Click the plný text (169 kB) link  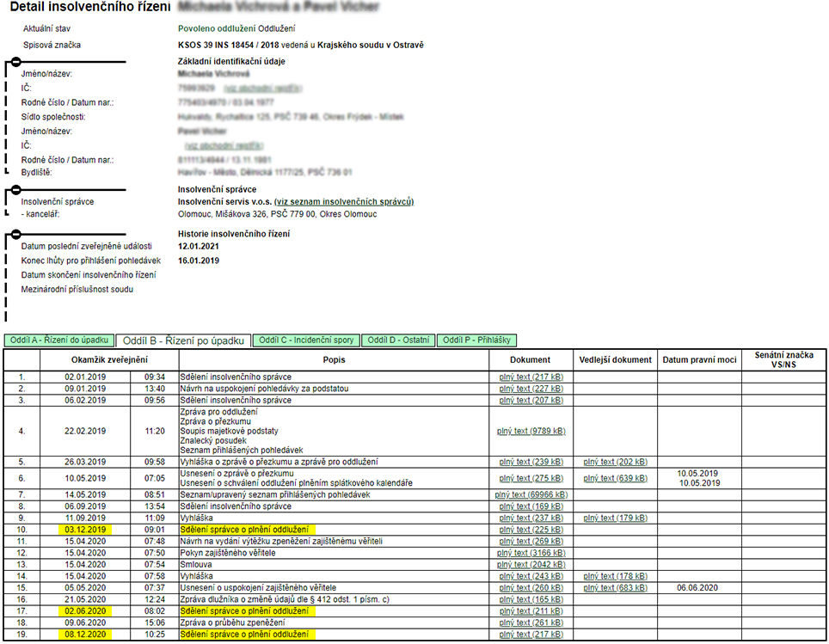coord(531,506)
